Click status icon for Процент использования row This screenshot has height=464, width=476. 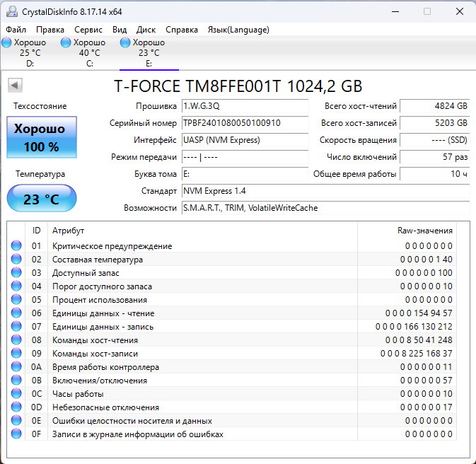tap(16, 299)
